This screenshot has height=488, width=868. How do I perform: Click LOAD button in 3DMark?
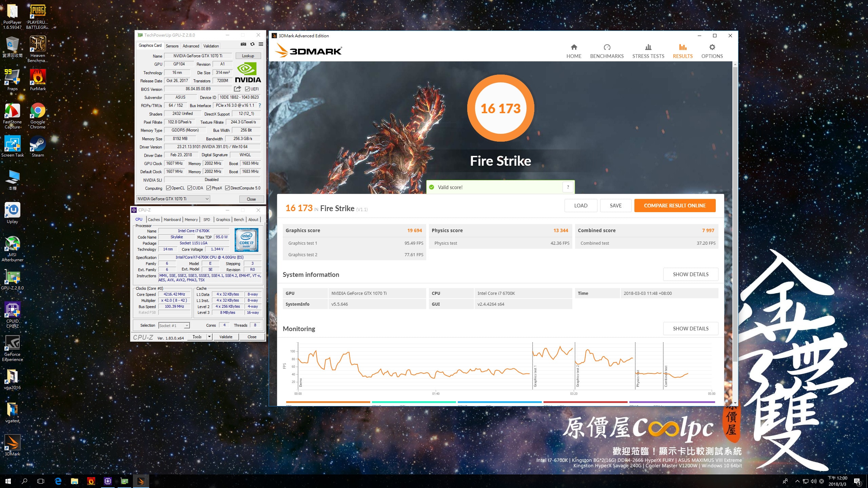click(x=581, y=206)
